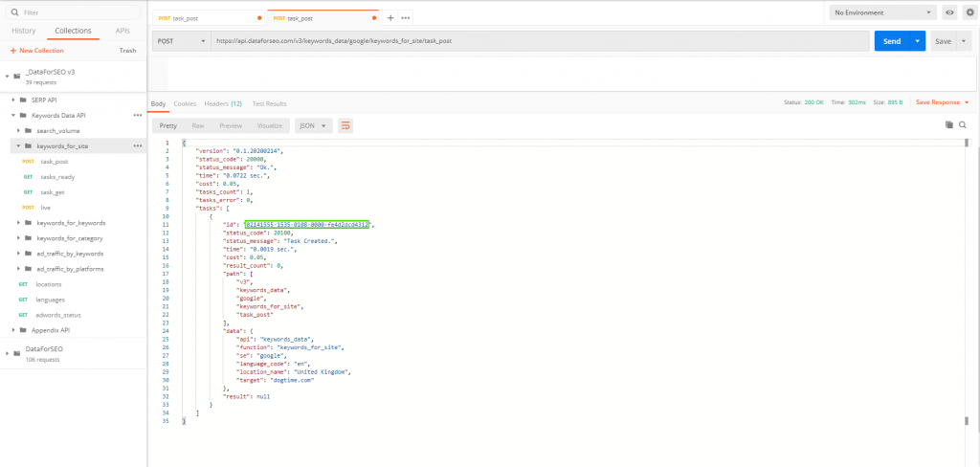
Task: Select the Raw view
Action: (198, 125)
